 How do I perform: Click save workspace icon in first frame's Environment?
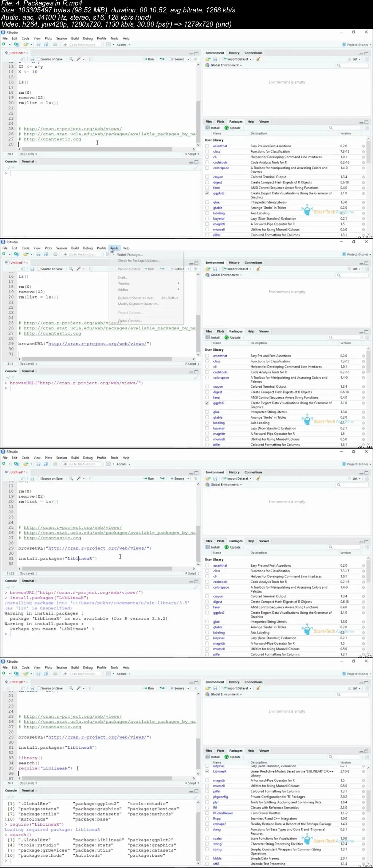[x=215, y=59]
